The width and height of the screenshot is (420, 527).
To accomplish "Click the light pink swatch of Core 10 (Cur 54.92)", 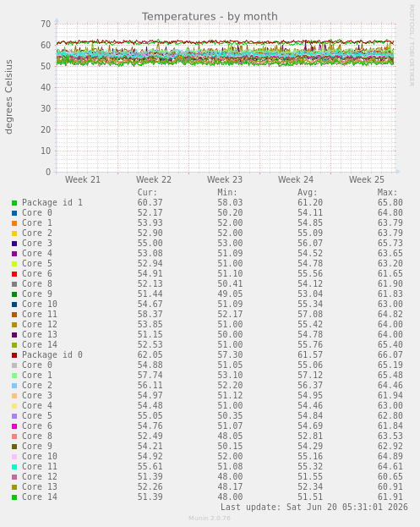I will [14, 457].
